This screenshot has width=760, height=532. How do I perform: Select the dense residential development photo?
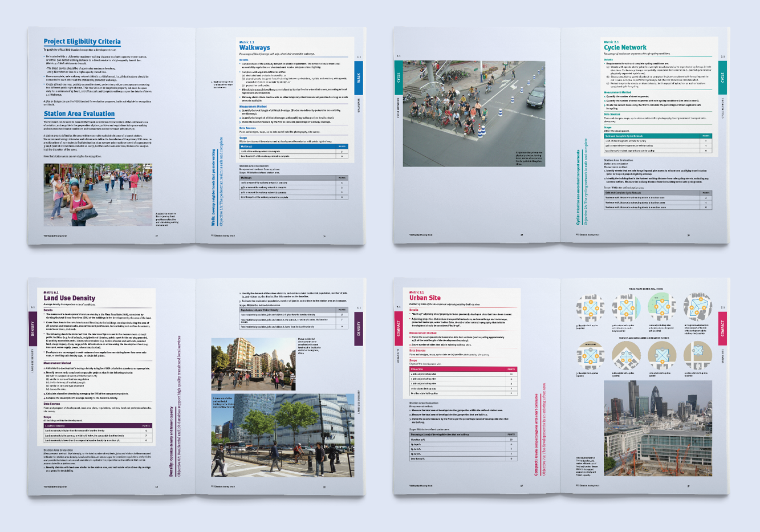(253, 364)
